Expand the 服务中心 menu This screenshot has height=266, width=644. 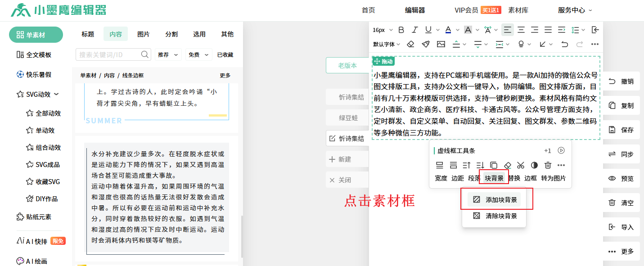coord(575,10)
